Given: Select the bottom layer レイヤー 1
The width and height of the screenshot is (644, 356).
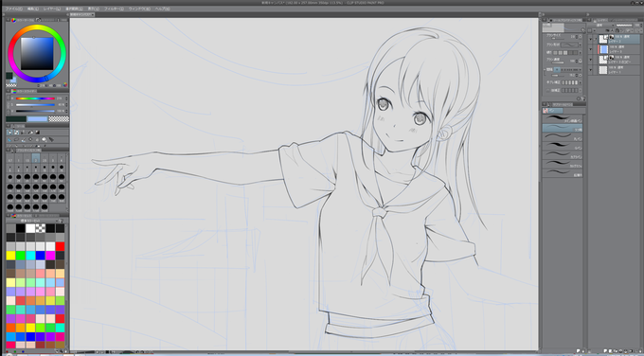Looking at the screenshot, I should [x=619, y=70].
